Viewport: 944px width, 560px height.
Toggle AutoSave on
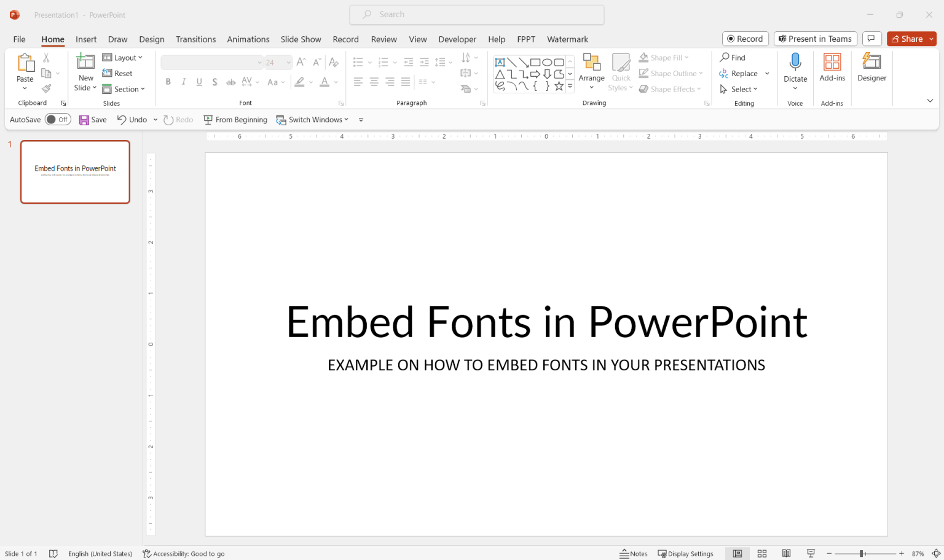57,119
